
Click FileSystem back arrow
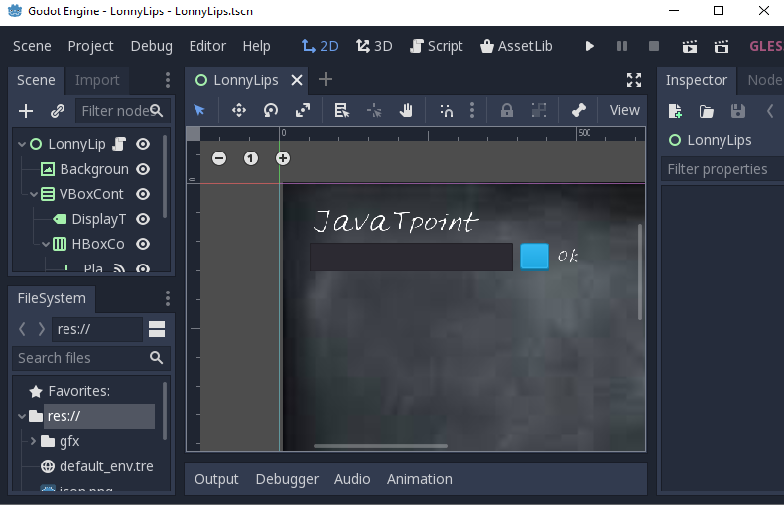22,329
